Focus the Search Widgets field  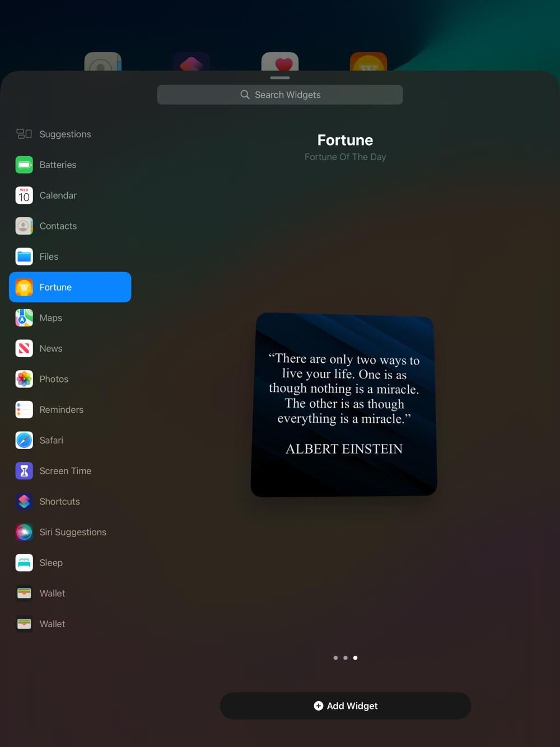pos(280,95)
